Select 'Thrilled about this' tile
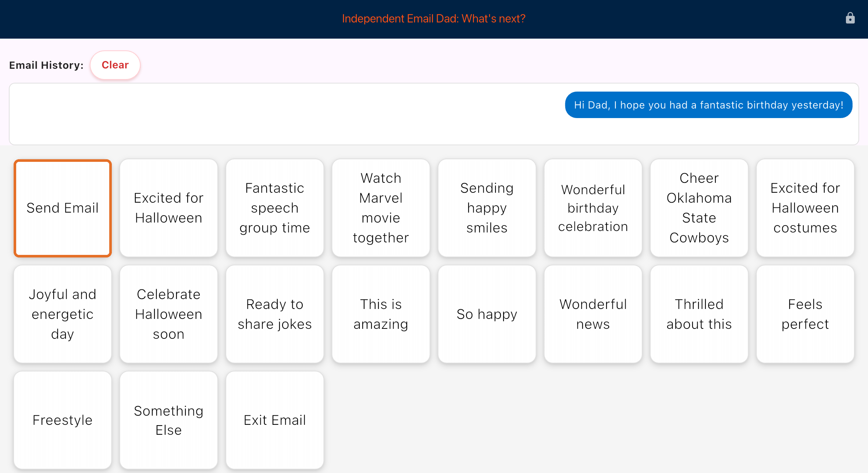The height and width of the screenshot is (473, 868). pyautogui.click(x=699, y=314)
